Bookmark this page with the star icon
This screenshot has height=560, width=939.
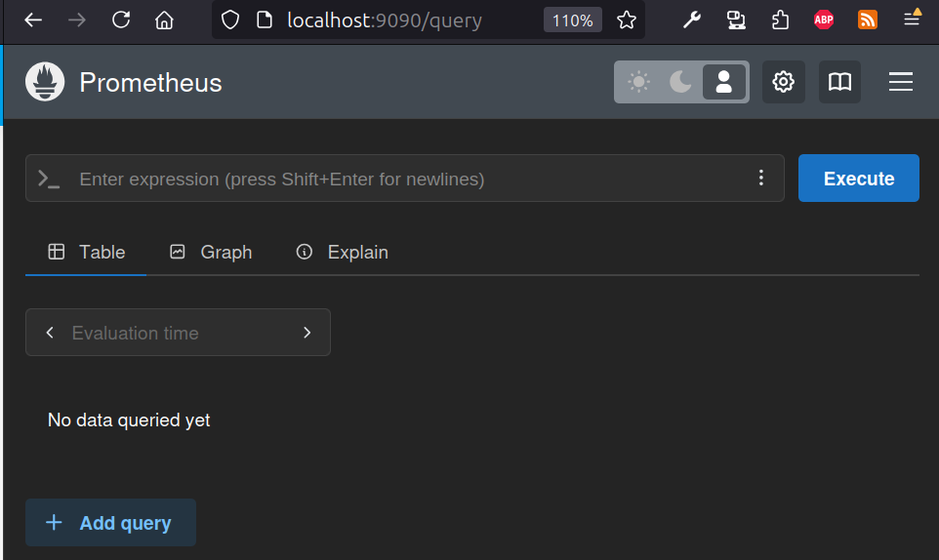627,20
